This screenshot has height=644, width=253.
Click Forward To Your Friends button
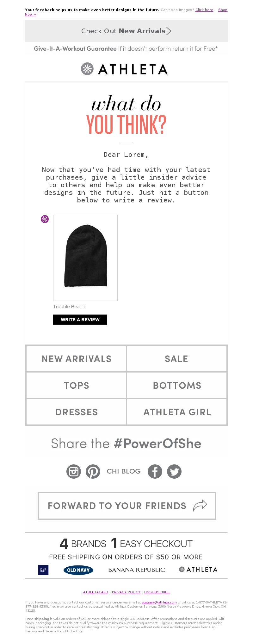coord(127,506)
